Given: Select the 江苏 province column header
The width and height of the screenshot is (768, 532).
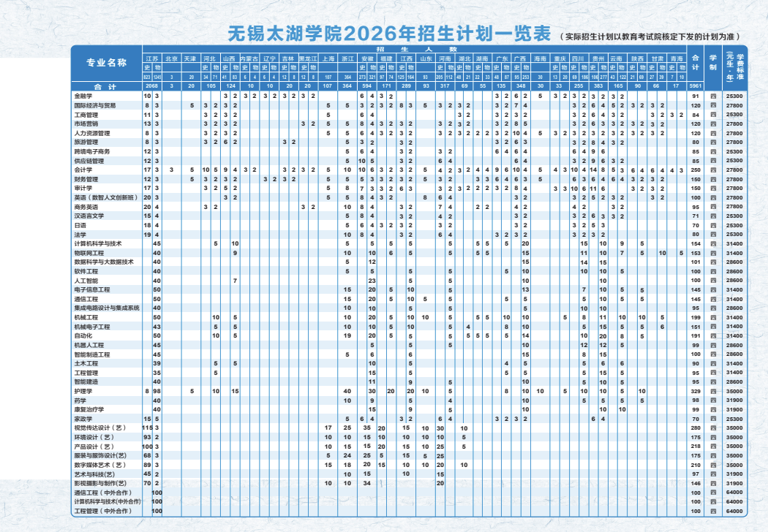Looking at the screenshot, I should coord(152,58).
